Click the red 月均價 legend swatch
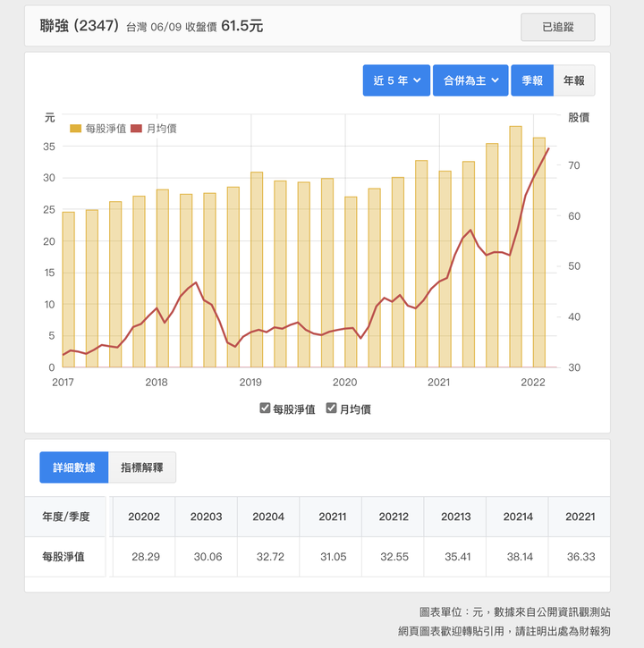This screenshot has height=648, width=644. pyautogui.click(x=136, y=129)
